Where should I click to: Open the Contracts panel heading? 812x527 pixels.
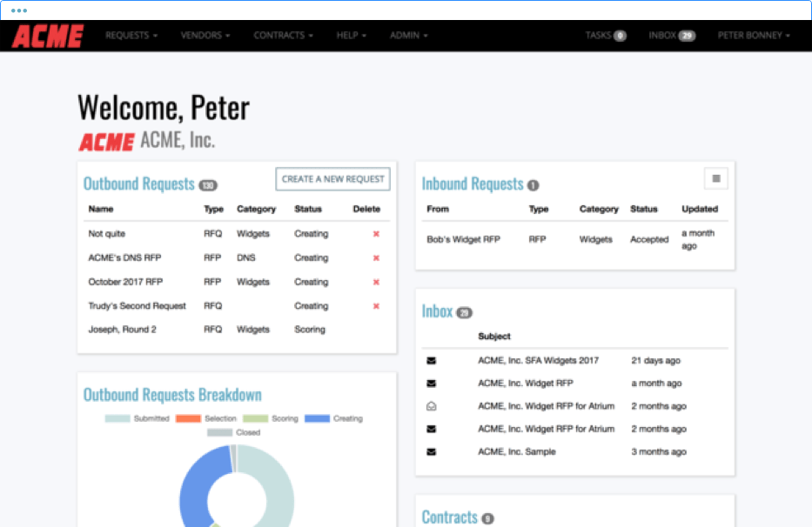[449, 517]
